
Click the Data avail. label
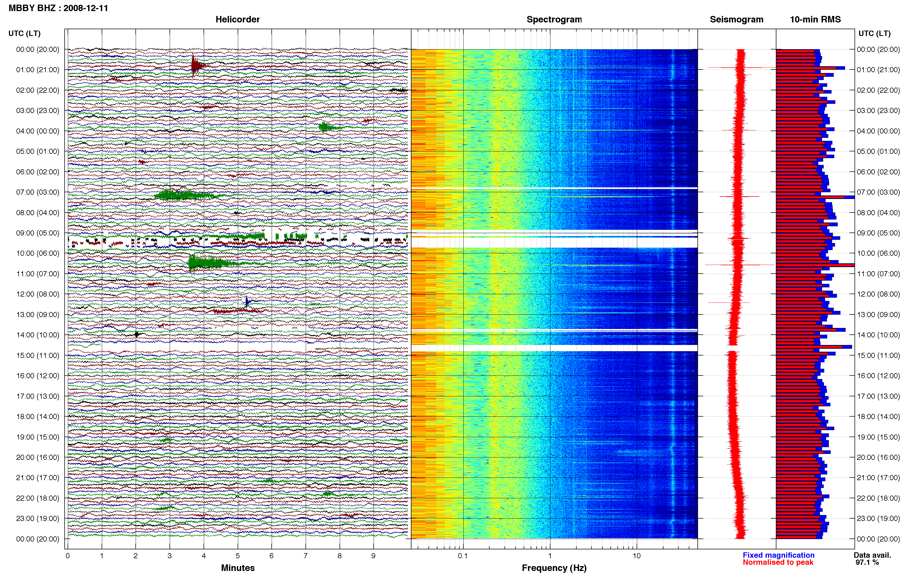pyautogui.click(x=872, y=555)
